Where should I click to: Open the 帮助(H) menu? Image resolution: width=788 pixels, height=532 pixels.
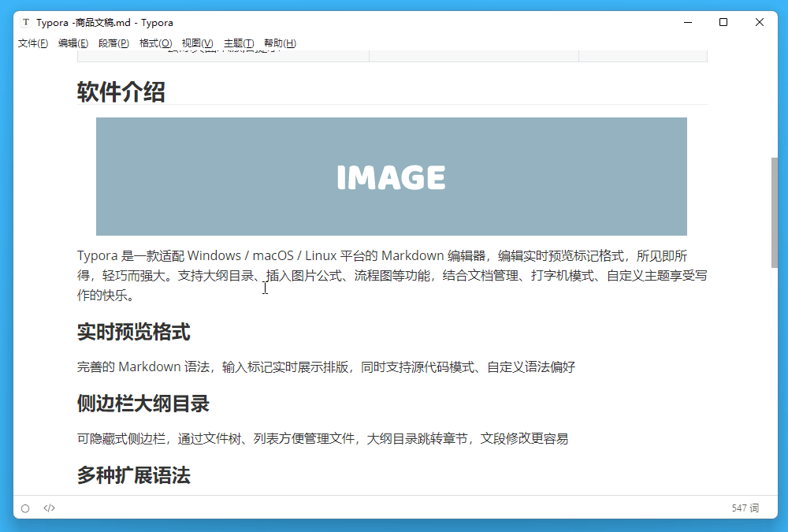[280, 43]
